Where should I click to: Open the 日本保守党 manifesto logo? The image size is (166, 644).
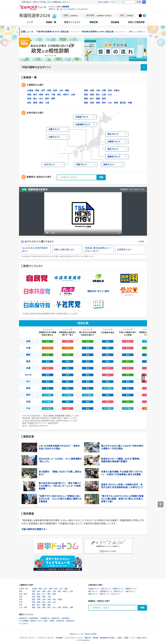pos(37,304)
